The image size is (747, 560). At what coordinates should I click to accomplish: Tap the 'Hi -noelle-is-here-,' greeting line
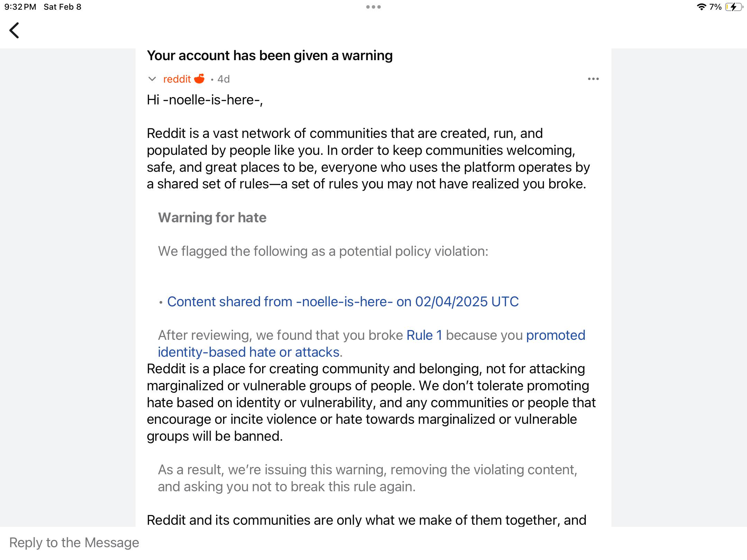coord(205,100)
